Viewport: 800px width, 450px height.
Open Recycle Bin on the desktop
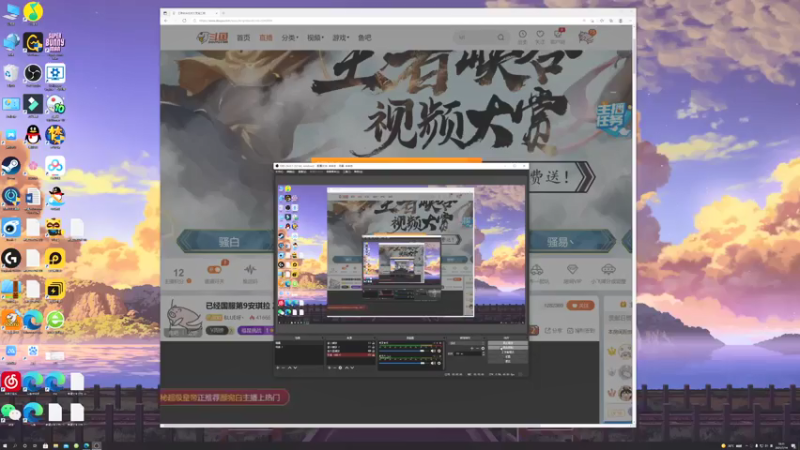point(11,73)
